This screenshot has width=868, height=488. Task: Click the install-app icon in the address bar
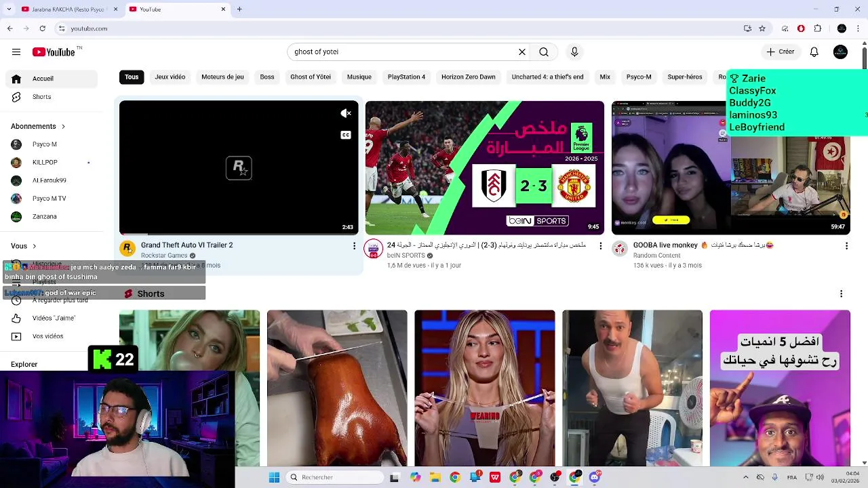tap(747, 28)
